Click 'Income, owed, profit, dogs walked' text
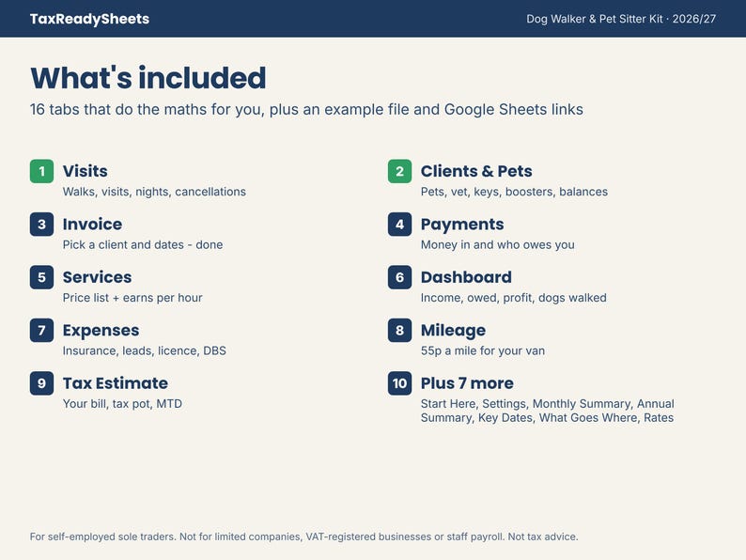The height and width of the screenshot is (560, 746). point(514,298)
